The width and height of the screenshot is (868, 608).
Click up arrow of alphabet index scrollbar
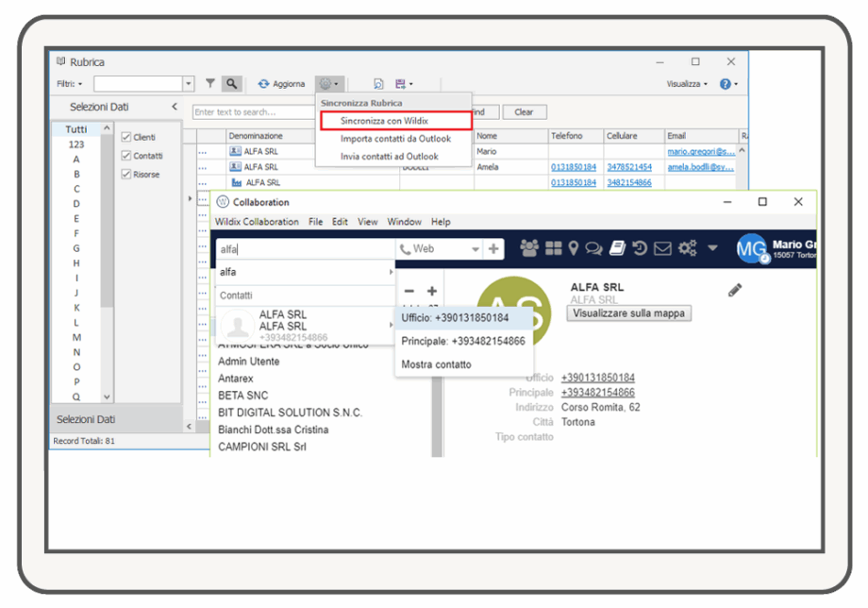pyautogui.click(x=107, y=128)
